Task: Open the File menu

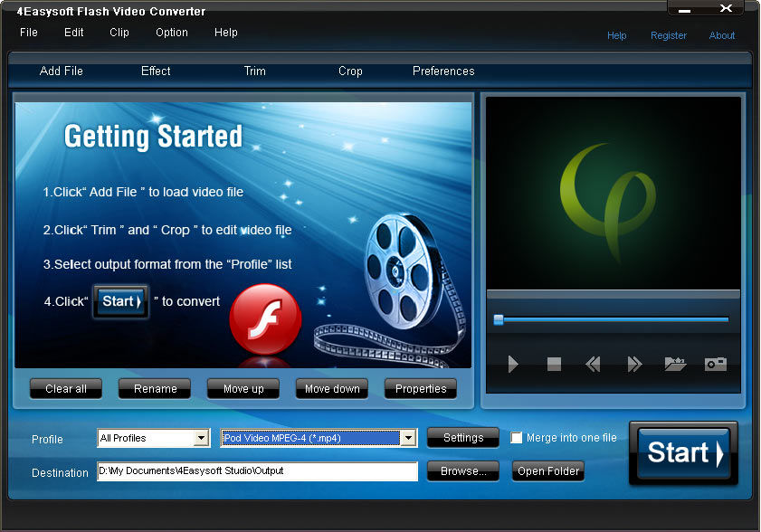Action: coord(29,33)
